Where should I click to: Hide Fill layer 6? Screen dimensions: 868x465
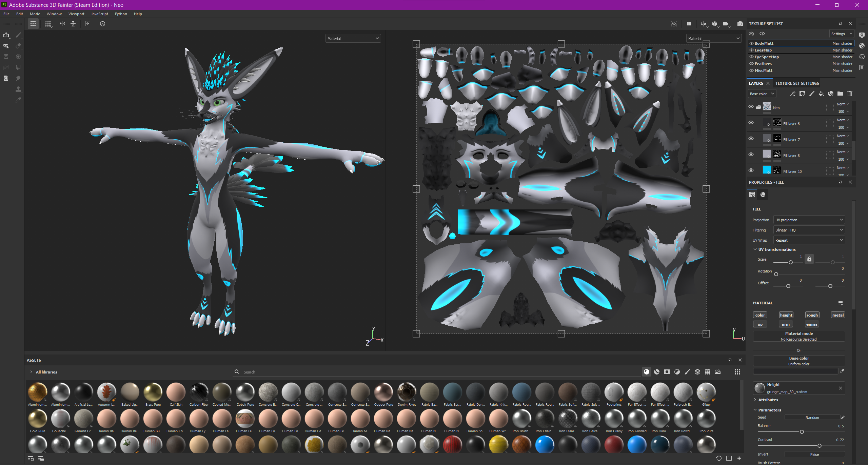pyautogui.click(x=751, y=122)
